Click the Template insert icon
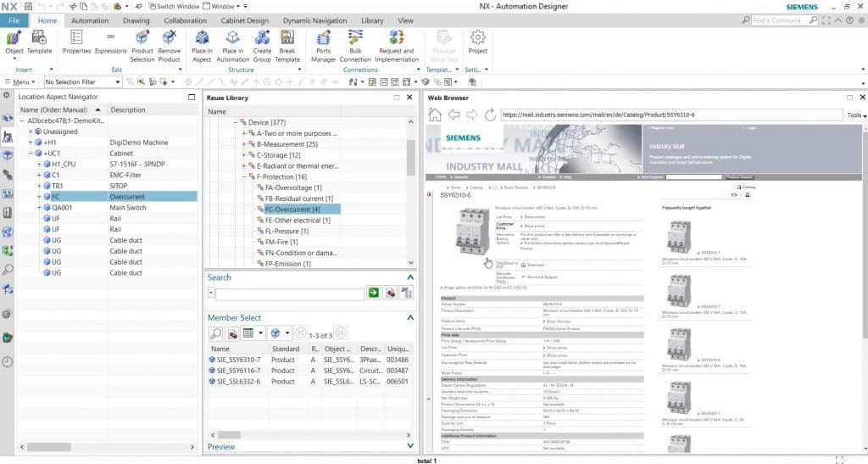The height and width of the screenshot is (464, 868). coord(39,37)
